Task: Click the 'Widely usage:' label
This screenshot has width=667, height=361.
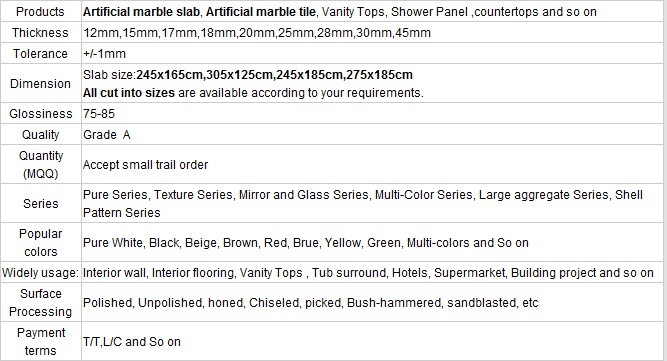Action: point(40,273)
